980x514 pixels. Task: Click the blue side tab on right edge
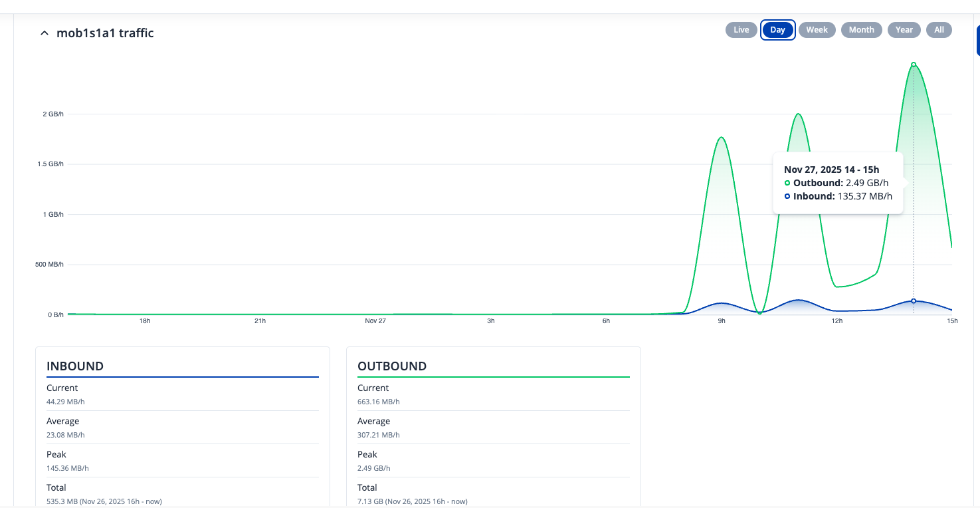coord(977,40)
